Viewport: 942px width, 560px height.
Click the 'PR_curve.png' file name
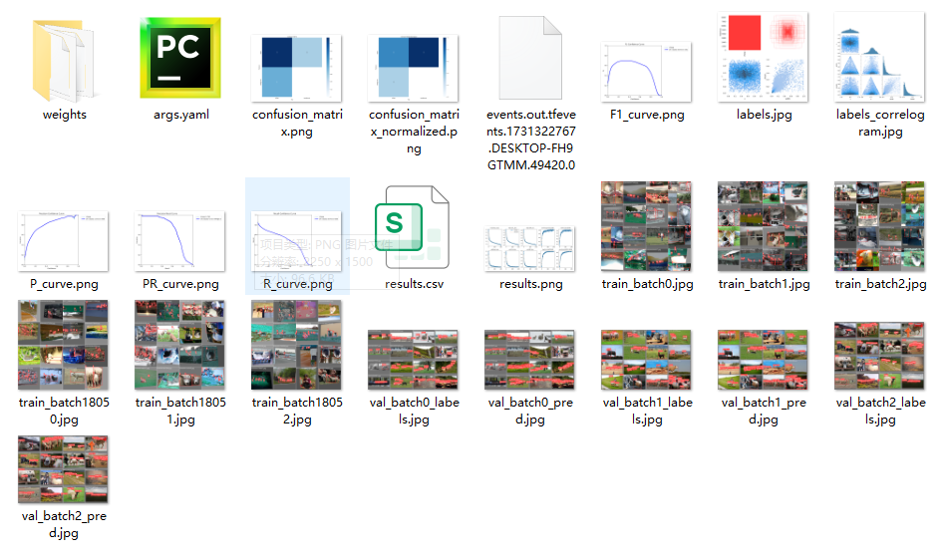180,284
